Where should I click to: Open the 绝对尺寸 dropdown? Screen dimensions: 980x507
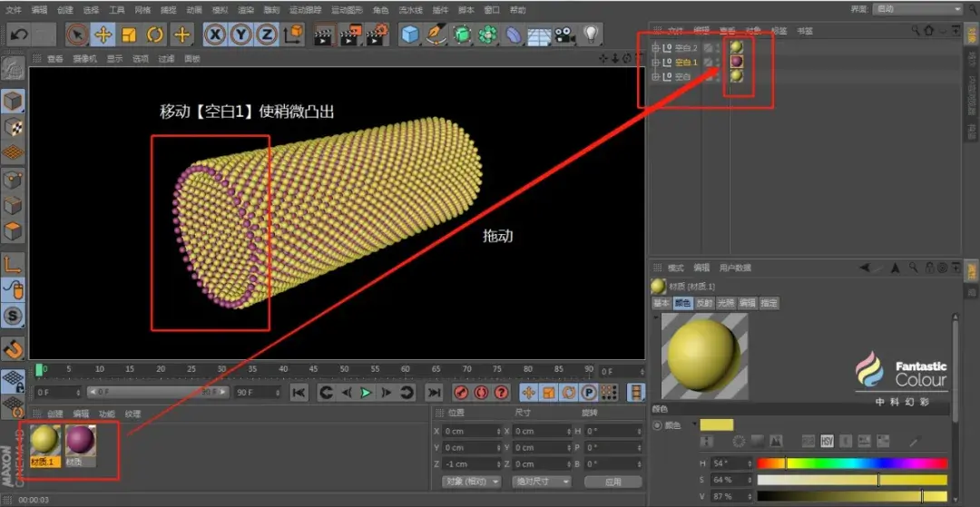coord(541,482)
